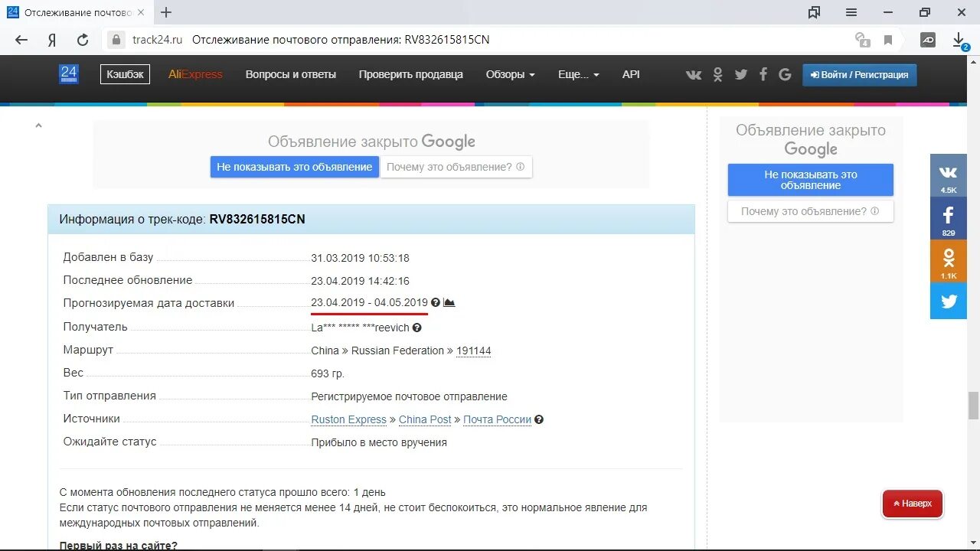980x551 pixels.
Task: Click delivery range 23.04.2019 - 04.05.2019
Action: tap(370, 303)
